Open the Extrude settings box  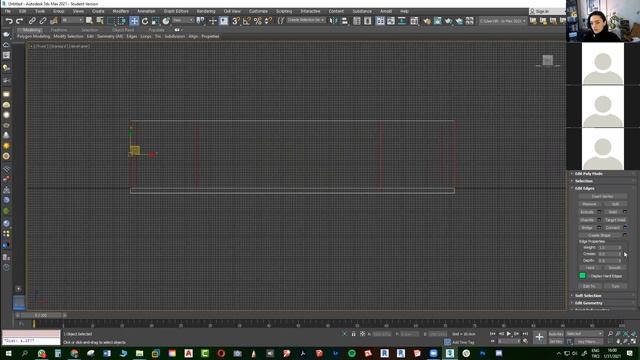tap(599, 212)
